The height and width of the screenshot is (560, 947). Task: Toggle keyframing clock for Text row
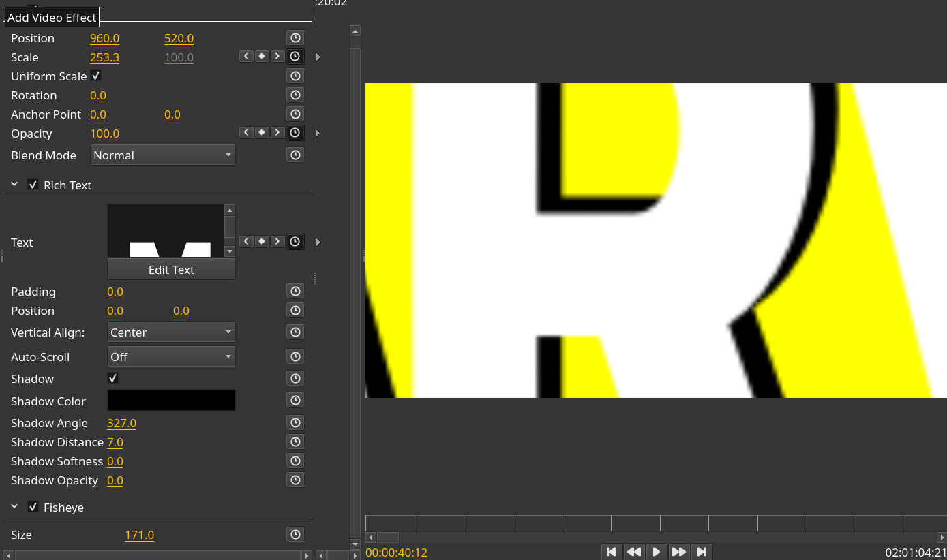click(295, 242)
